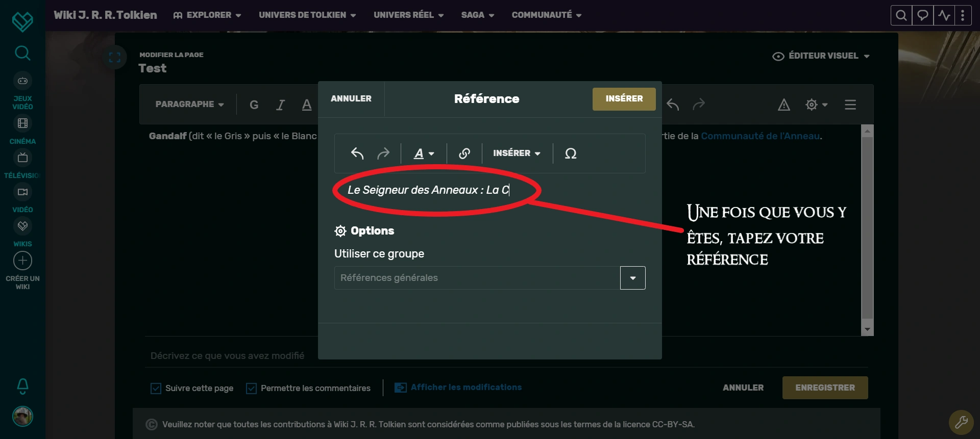This screenshot has width=980, height=439.
Task: Click the Créer un wiki plus icon
Action: [22, 261]
